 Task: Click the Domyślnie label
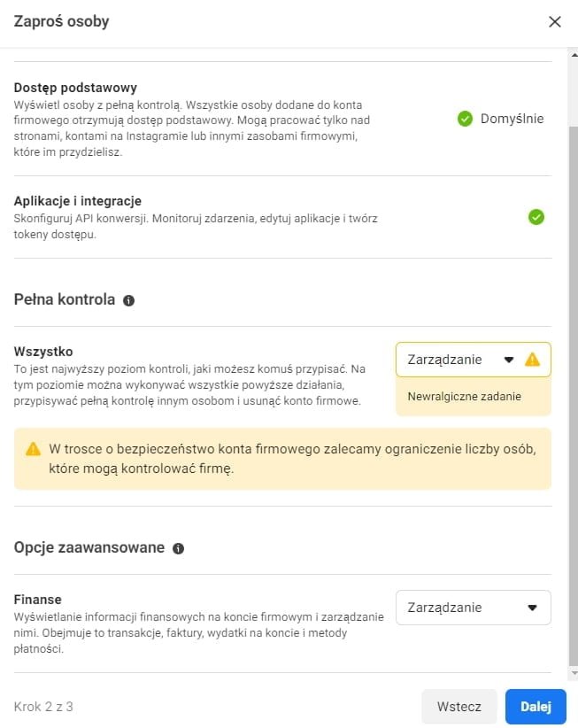coord(512,119)
